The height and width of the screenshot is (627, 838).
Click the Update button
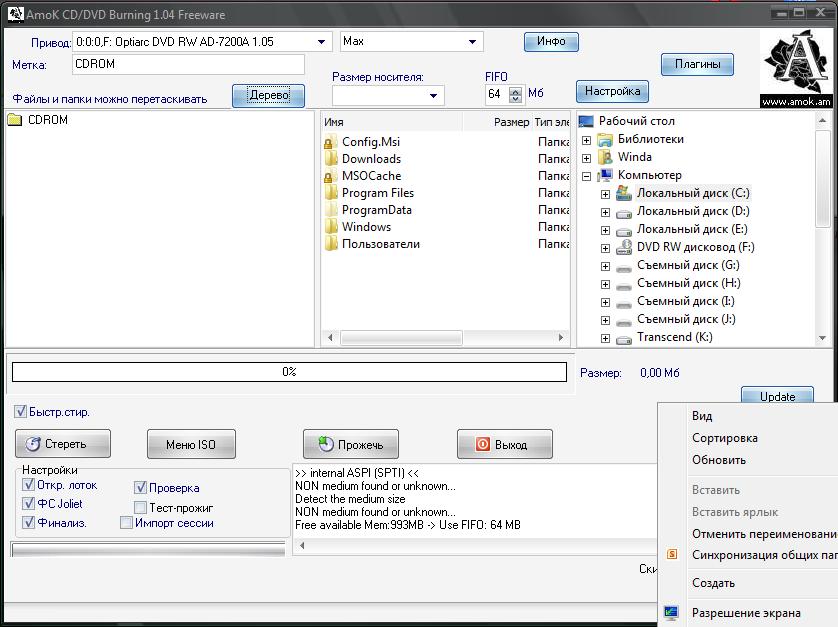[777, 396]
